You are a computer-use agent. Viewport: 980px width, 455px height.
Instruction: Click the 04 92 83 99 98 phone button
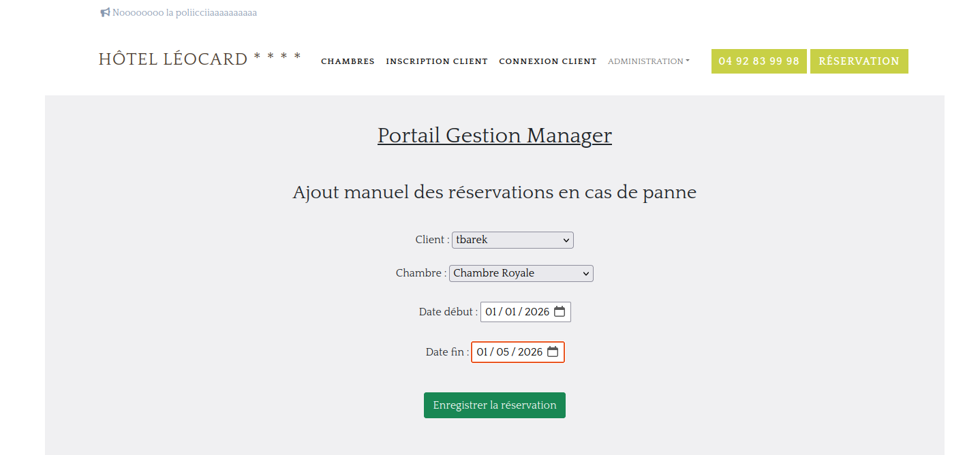pyautogui.click(x=759, y=61)
